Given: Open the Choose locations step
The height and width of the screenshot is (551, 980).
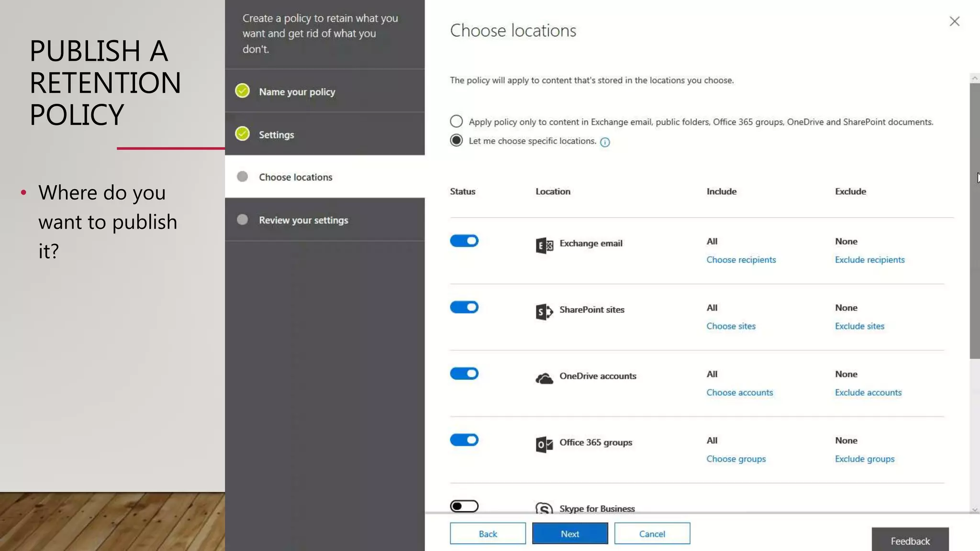Looking at the screenshot, I should point(295,177).
